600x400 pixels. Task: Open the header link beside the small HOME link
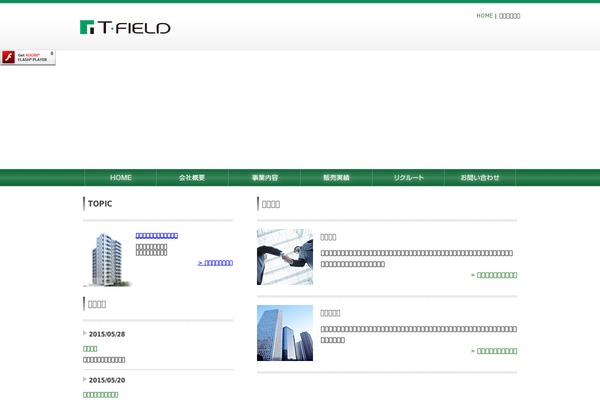509,16
